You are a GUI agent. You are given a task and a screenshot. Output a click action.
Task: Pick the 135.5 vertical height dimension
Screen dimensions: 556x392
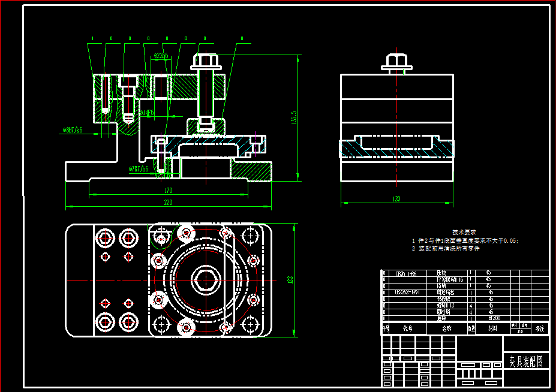coord(294,117)
